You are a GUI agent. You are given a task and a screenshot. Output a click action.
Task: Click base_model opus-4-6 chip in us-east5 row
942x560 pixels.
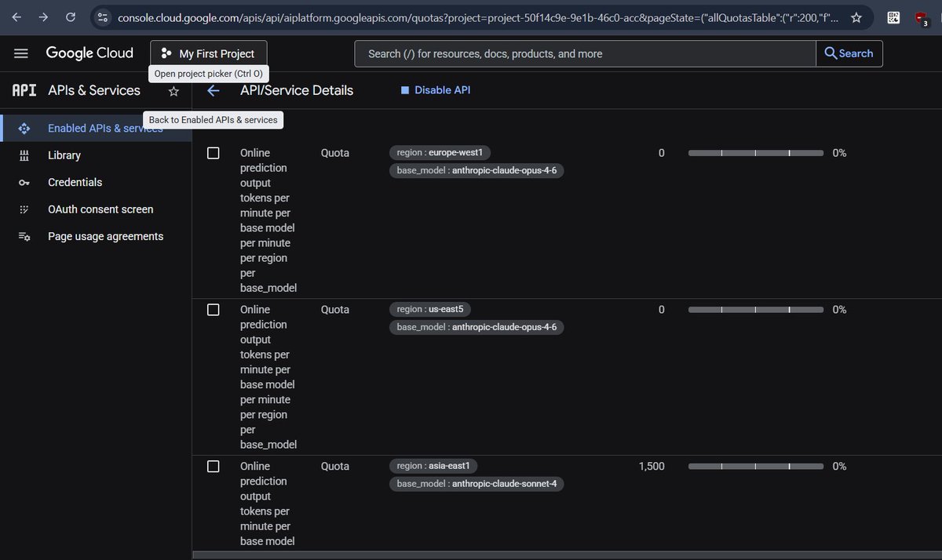pos(476,327)
